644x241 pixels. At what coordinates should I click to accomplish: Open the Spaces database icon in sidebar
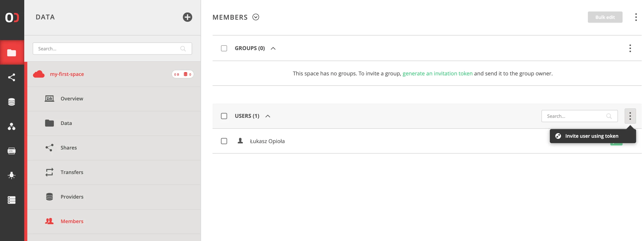coord(12,102)
